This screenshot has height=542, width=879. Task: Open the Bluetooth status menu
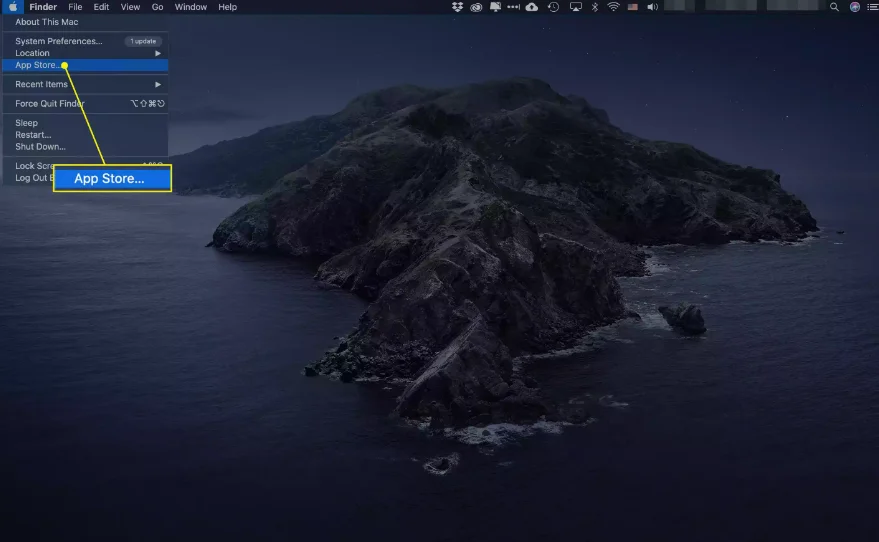tap(595, 7)
